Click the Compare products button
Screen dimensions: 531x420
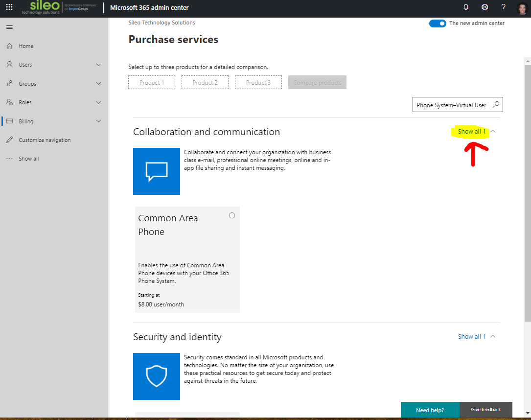pyautogui.click(x=317, y=82)
